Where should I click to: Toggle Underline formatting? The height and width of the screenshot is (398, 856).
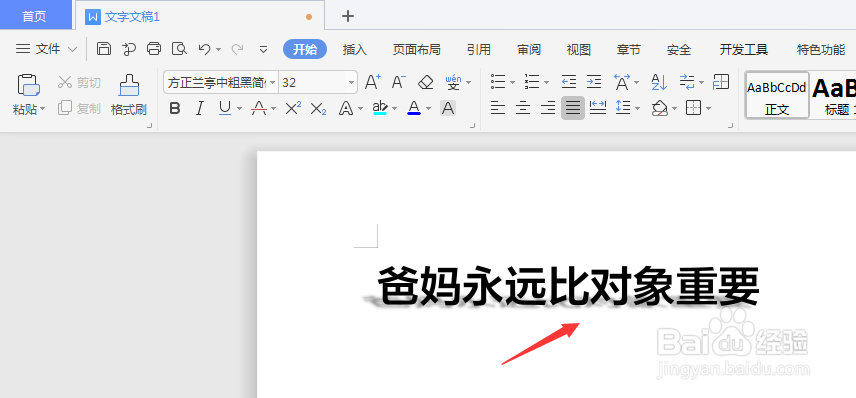pyautogui.click(x=225, y=108)
